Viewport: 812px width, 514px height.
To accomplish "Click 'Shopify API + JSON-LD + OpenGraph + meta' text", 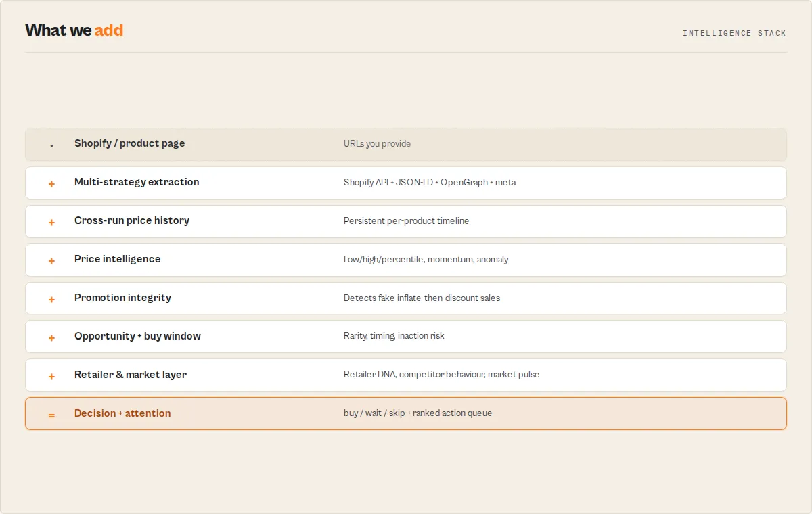I will tap(430, 183).
